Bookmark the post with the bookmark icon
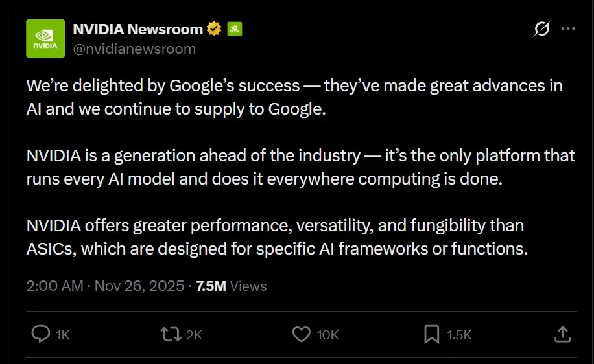Image resolution: width=594 pixels, height=364 pixels. click(431, 334)
